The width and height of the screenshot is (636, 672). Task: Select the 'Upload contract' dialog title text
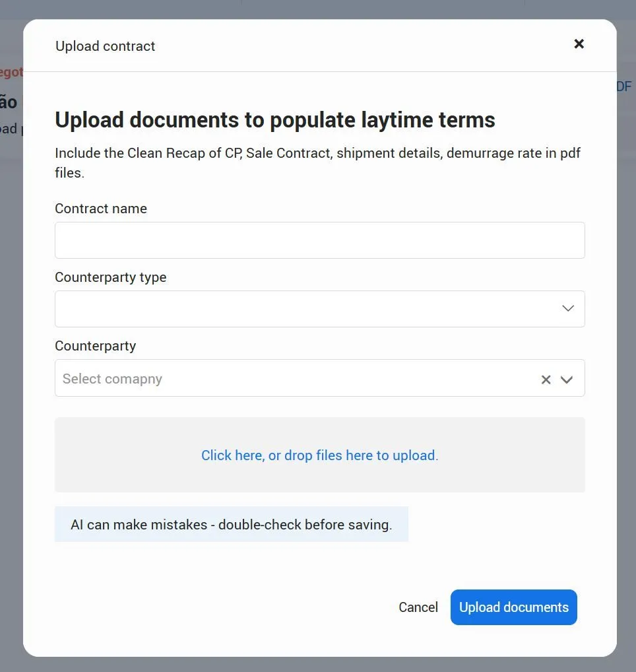point(105,46)
